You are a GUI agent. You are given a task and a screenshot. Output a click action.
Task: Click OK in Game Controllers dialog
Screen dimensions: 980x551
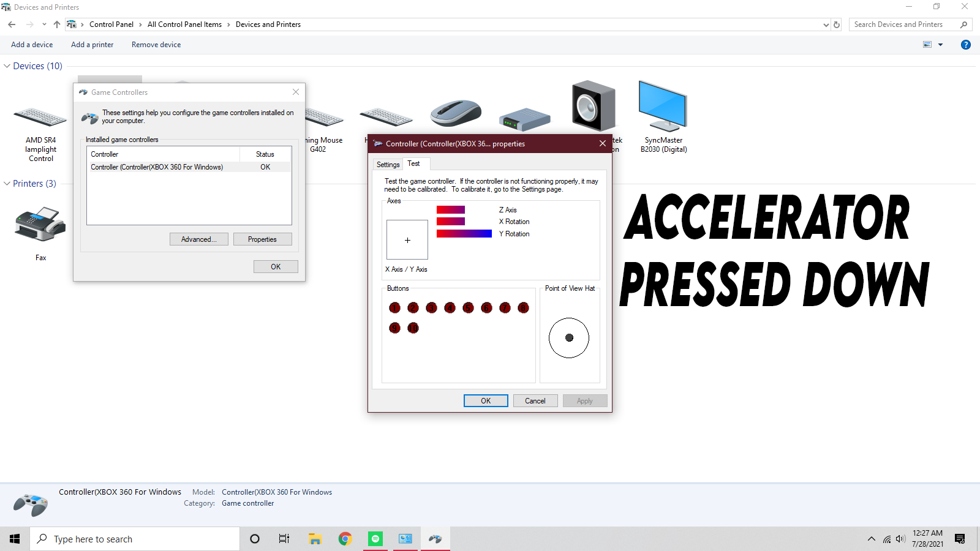click(276, 267)
